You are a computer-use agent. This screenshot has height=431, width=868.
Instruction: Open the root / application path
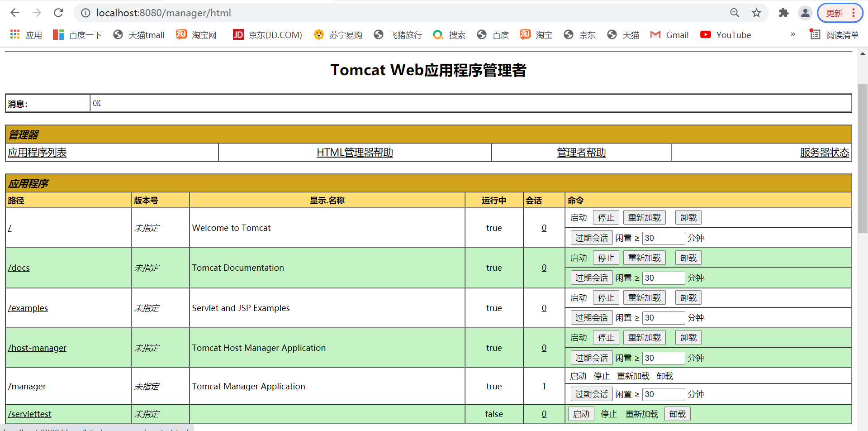point(9,228)
